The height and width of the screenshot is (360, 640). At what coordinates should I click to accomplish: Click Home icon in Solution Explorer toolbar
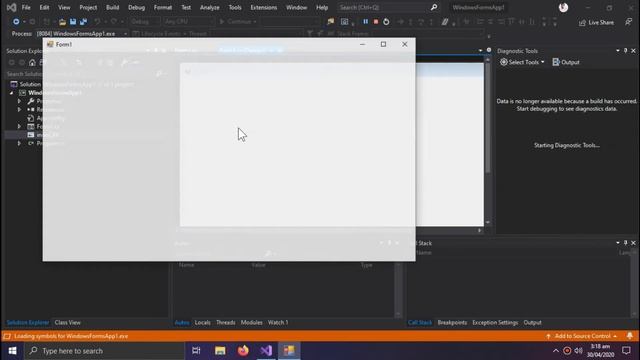tap(32, 62)
